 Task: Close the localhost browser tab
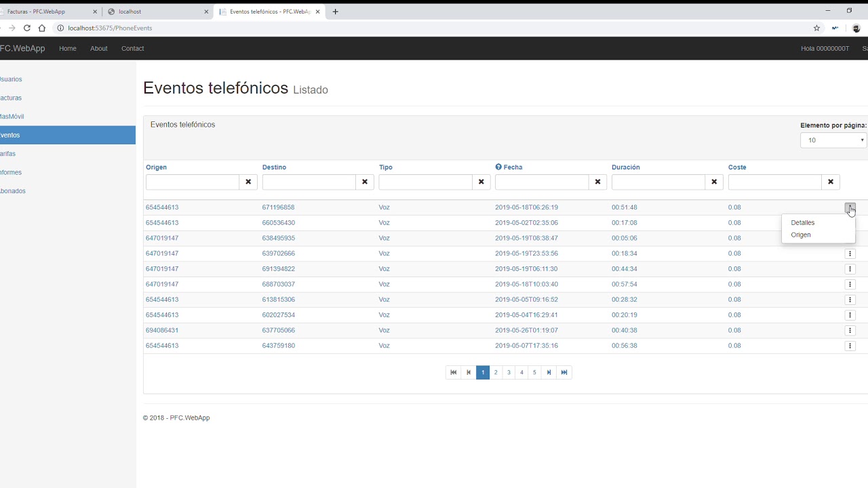[x=206, y=12]
